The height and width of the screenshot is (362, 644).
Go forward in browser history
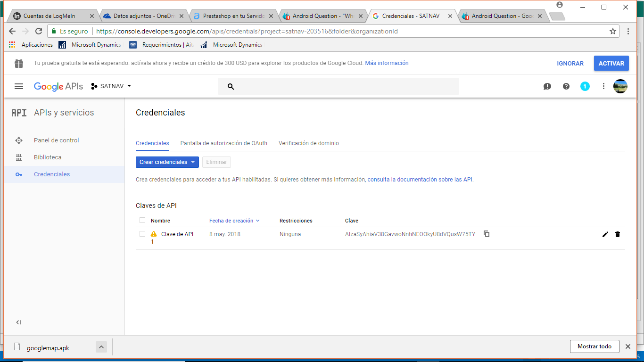(x=25, y=31)
